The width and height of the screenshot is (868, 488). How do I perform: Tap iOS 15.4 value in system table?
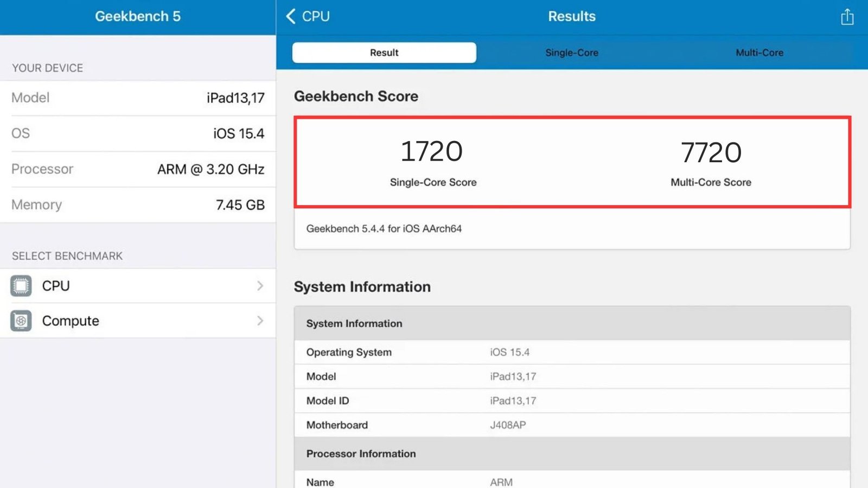[509, 352]
